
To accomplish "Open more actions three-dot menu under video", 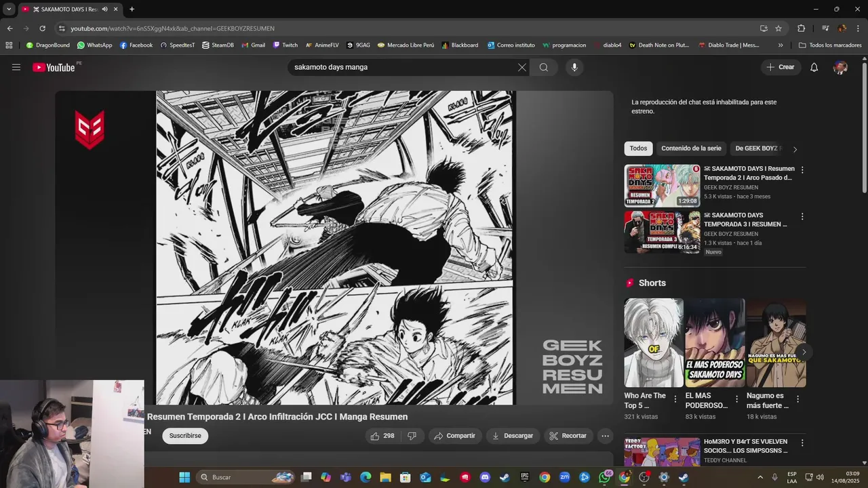I will click(606, 436).
